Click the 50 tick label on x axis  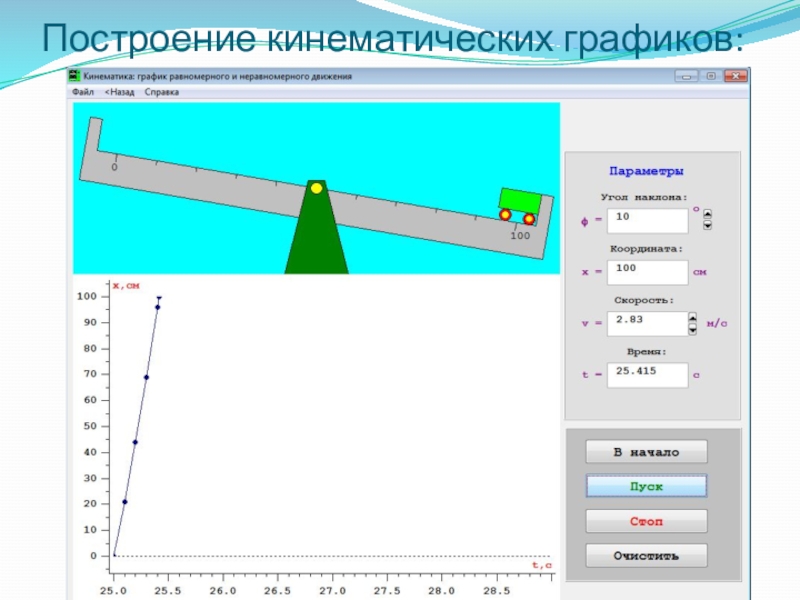[x=90, y=426]
